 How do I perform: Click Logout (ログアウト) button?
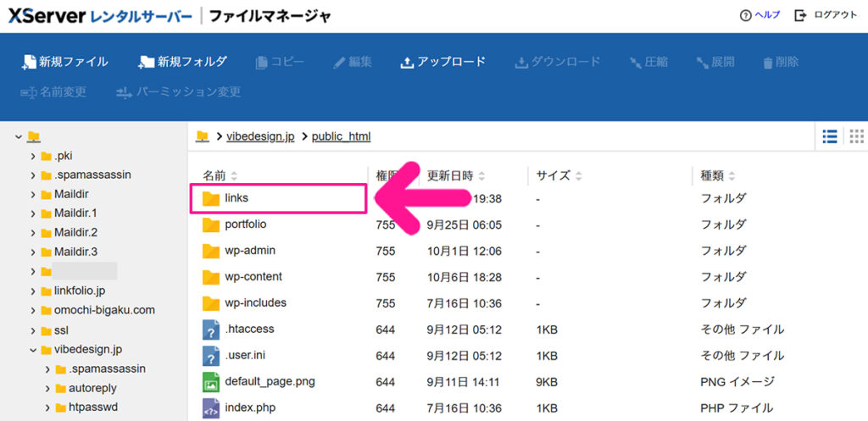(x=825, y=15)
